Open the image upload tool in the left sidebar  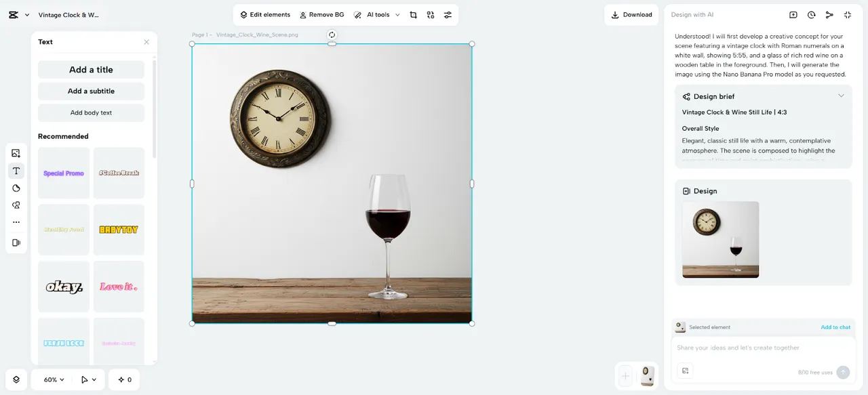16,153
